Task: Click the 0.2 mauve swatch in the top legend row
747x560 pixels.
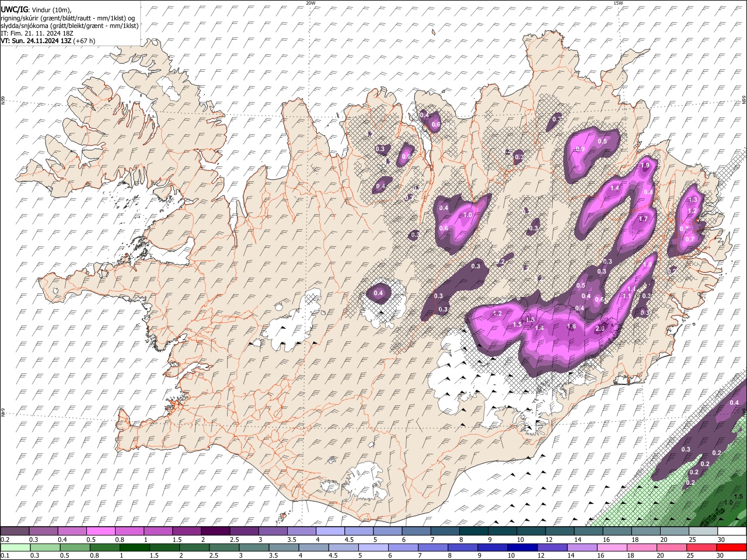Action: [15, 531]
